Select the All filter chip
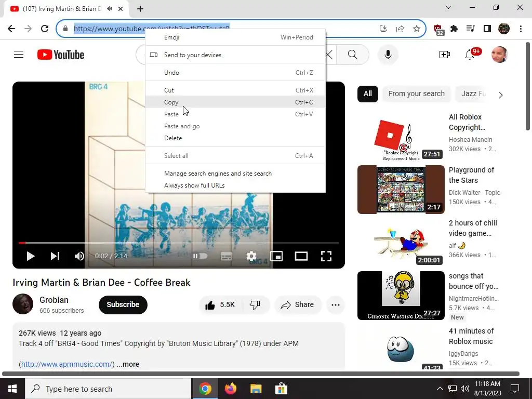The width and height of the screenshot is (532, 399). [x=367, y=94]
